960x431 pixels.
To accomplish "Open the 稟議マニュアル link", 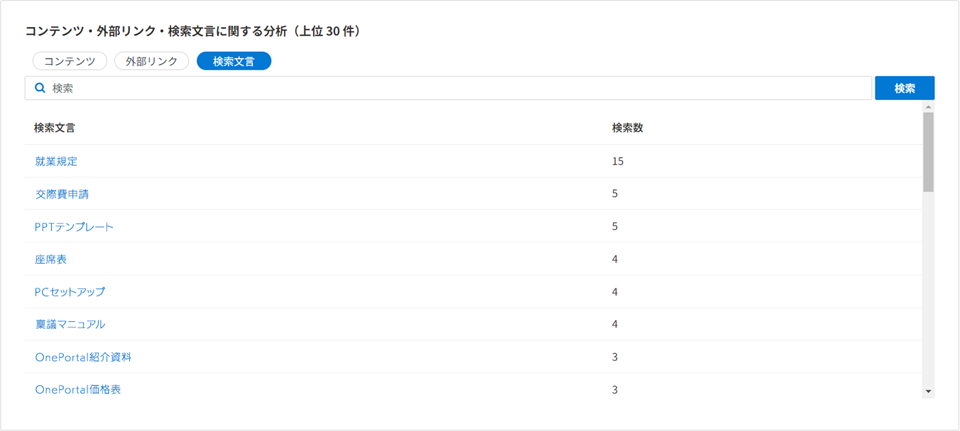I will [x=70, y=324].
